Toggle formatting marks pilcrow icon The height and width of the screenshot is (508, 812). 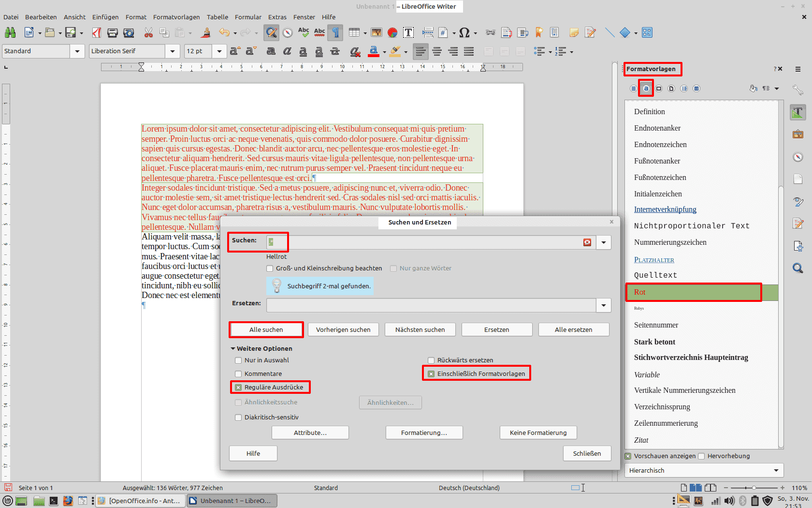pos(335,32)
